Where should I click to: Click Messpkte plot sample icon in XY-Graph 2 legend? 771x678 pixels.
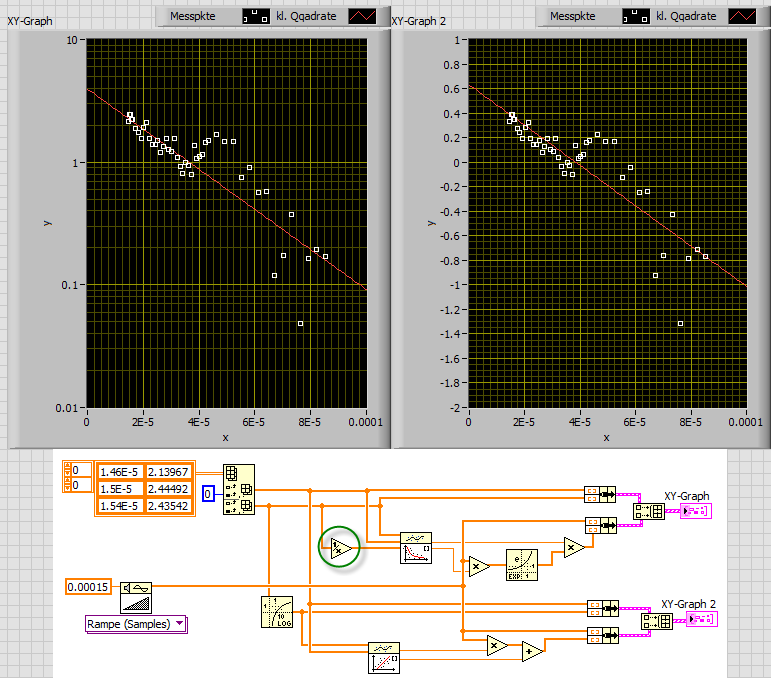click(636, 16)
